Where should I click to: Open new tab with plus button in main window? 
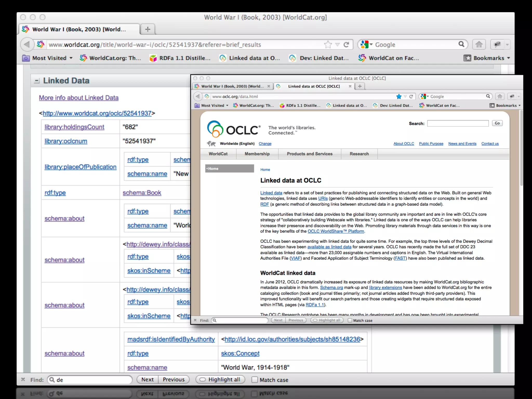[148, 29]
